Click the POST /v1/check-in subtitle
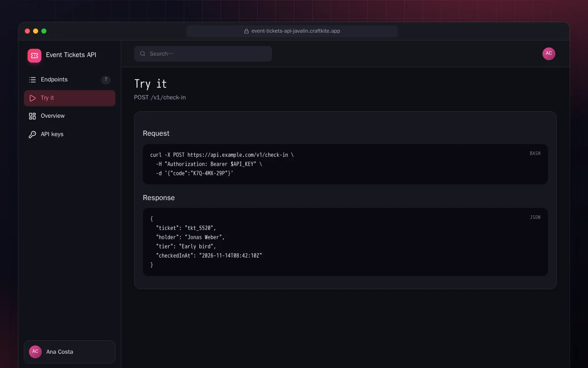 (x=160, y=98)
